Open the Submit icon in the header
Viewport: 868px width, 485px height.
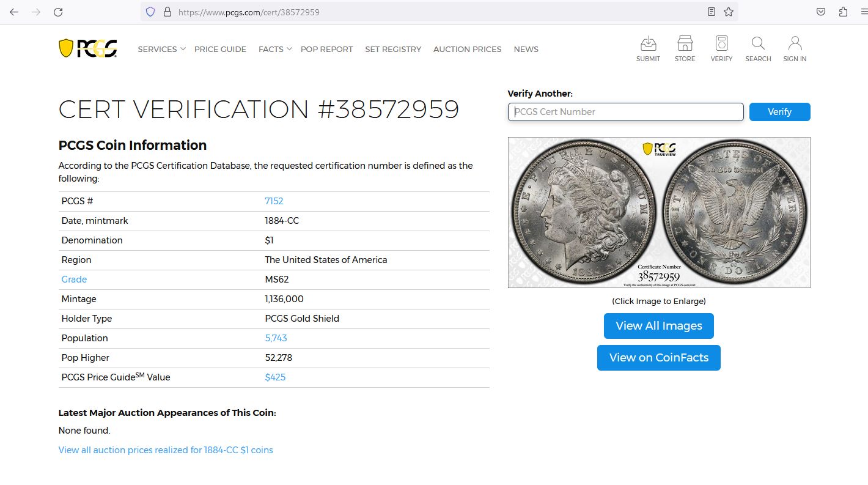648,49
